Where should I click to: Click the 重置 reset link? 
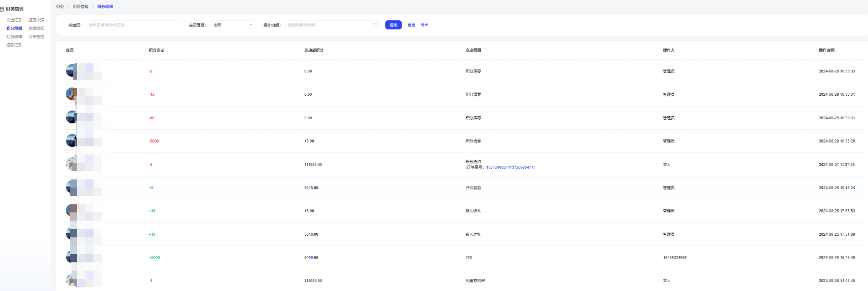coord(411,25)
